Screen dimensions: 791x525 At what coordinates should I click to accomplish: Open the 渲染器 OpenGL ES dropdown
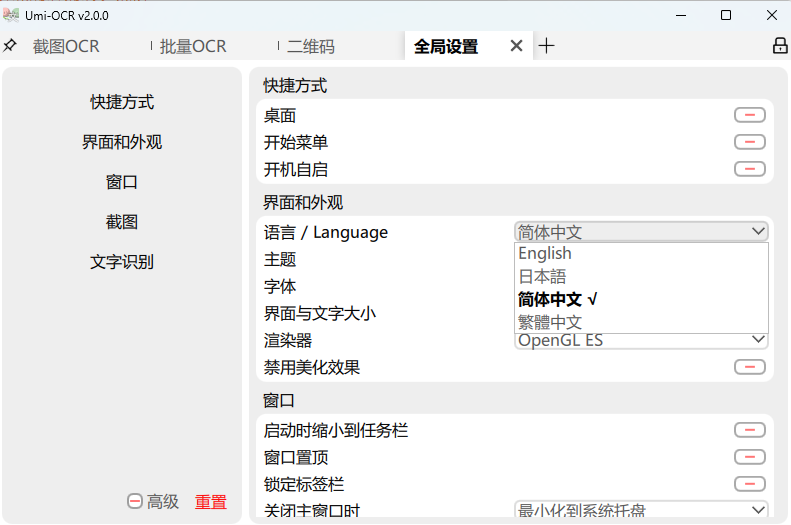coord(641,341)
